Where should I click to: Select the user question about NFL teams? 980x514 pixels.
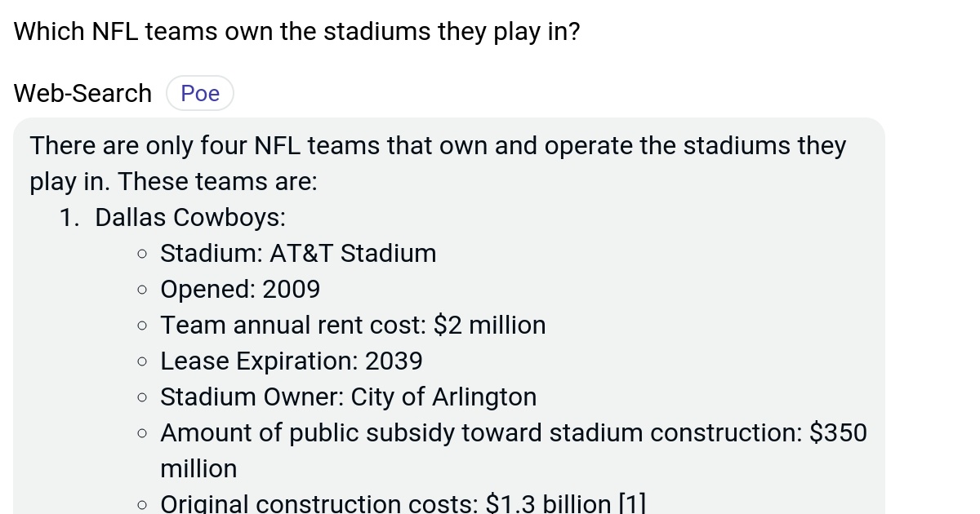[296, 31]
